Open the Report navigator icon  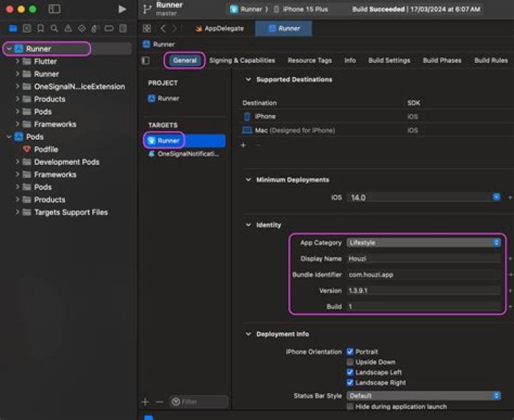pos(123,29)
